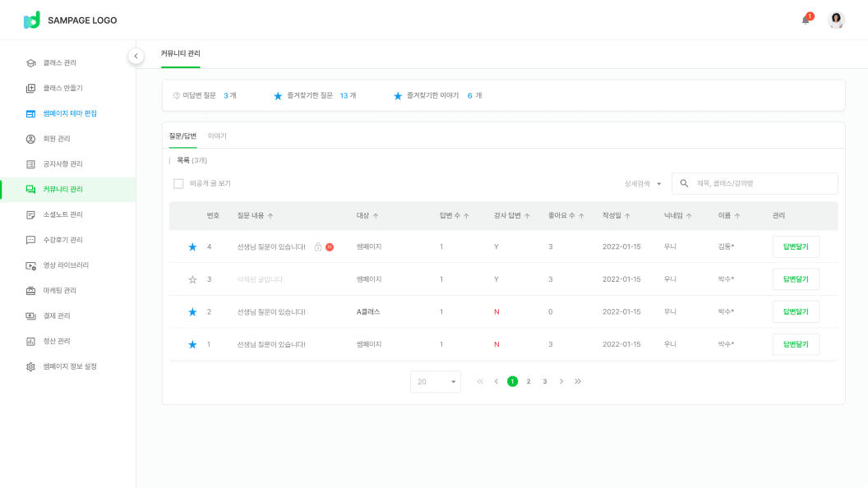Unstar question number 4

[x=192, y=246]
